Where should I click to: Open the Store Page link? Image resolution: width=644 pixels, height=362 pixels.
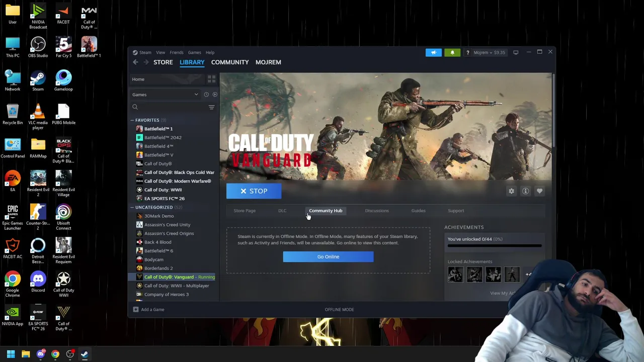(245, 211)
